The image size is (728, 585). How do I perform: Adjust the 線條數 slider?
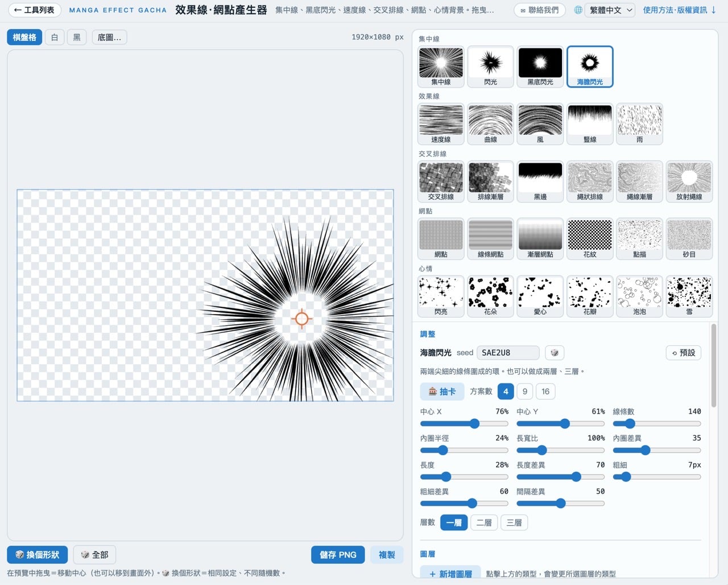[657, 424]
